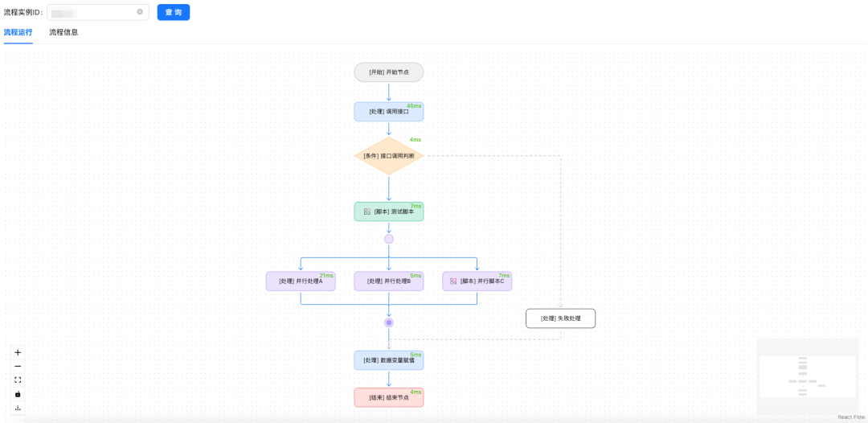Select the [条件] 接口调用判断 diamond node
Screen dimensions: 868x423
pyautogui.click(x=389, y=156)
